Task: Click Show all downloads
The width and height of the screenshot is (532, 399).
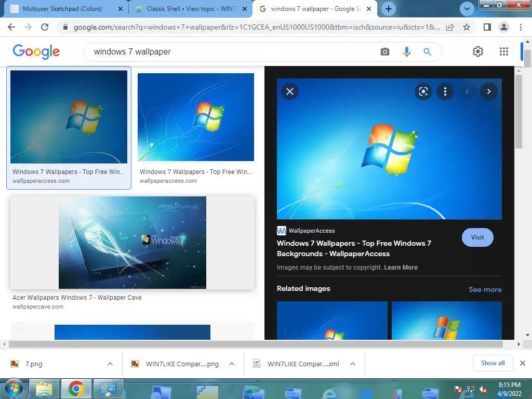Action: coord(493,363)
